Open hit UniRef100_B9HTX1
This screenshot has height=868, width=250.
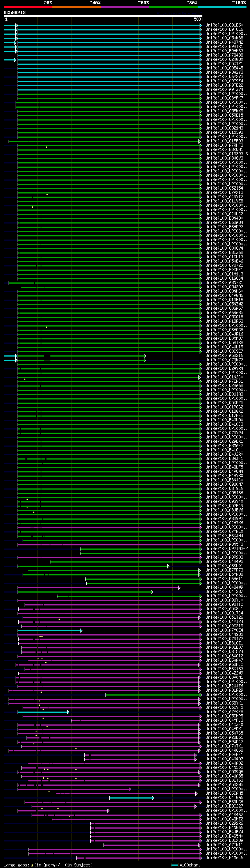(224, 47)
